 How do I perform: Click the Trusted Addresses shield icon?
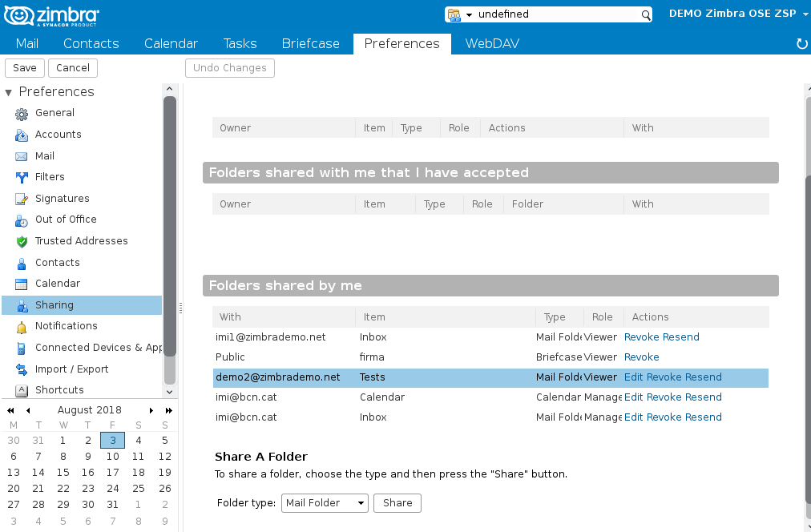[x=22, y=241]
